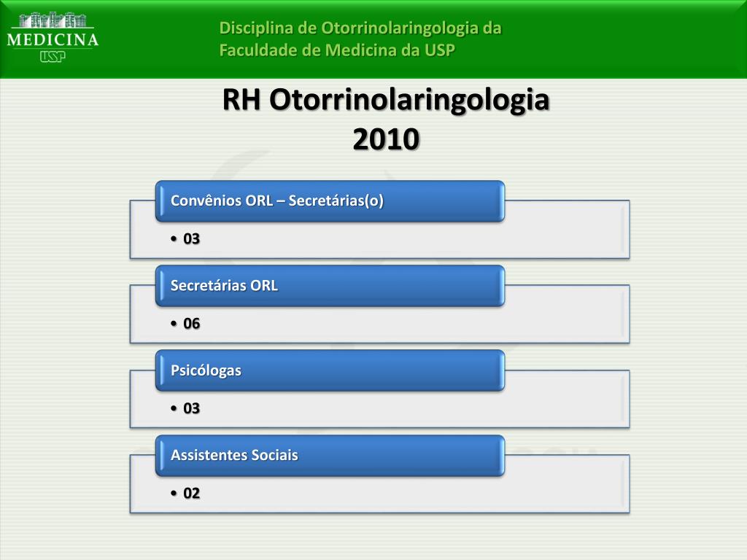Click the '03' value under Convênios ORL
The width and height of the screenshot is (747, 560).
click(192, 238)
